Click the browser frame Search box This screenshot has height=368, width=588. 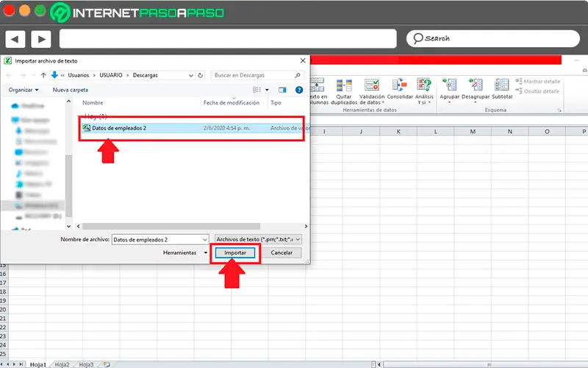492,38
